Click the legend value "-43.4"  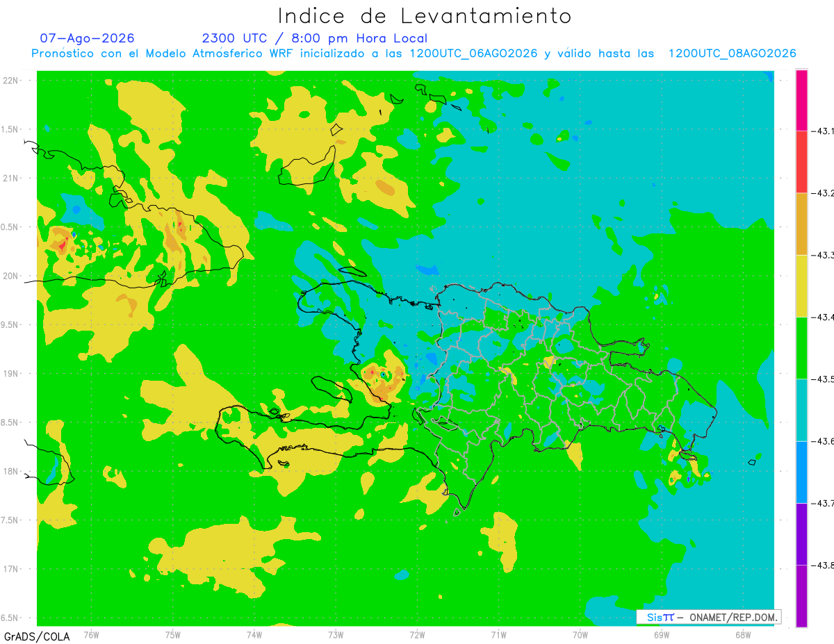(823, 317)
